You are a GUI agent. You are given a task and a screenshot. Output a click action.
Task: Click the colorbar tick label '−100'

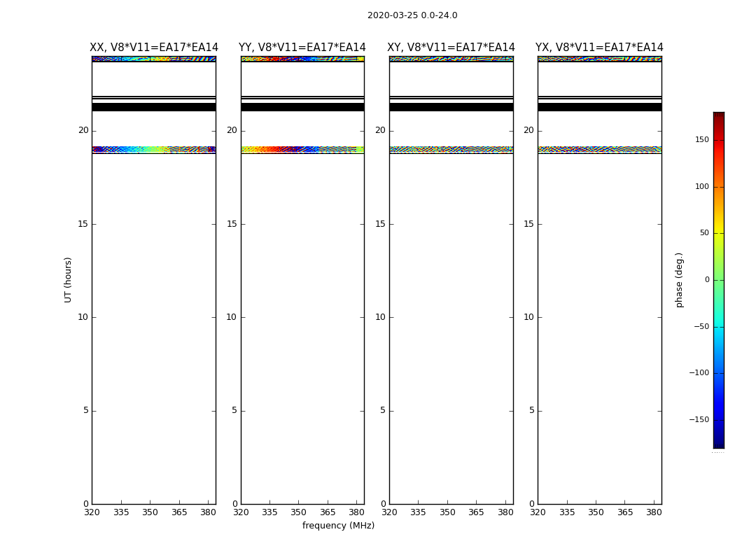point(699,372)
